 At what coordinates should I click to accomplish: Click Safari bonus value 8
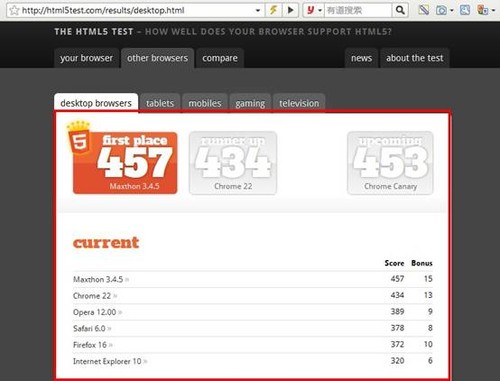(x=430, y=328)
